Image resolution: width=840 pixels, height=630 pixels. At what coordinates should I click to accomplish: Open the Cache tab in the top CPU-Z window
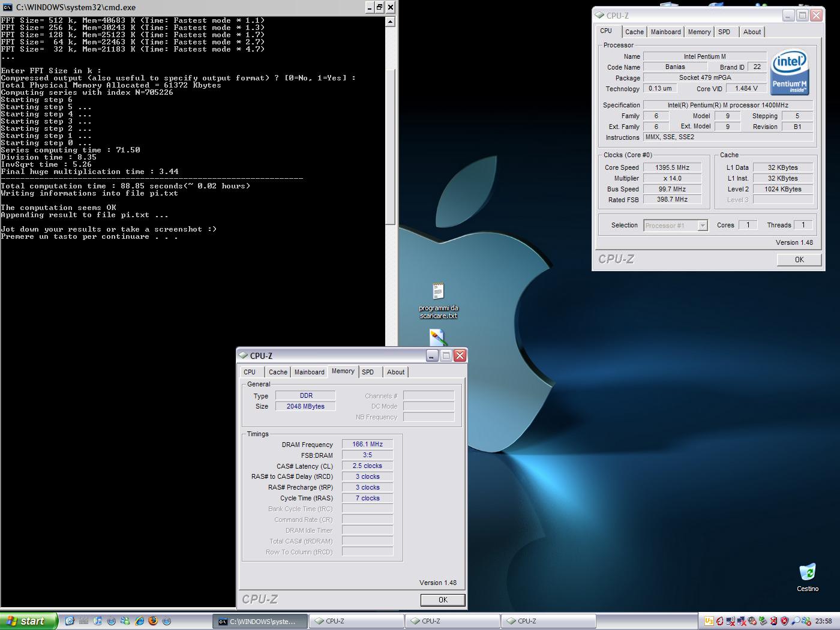click(x=634, y=32)
